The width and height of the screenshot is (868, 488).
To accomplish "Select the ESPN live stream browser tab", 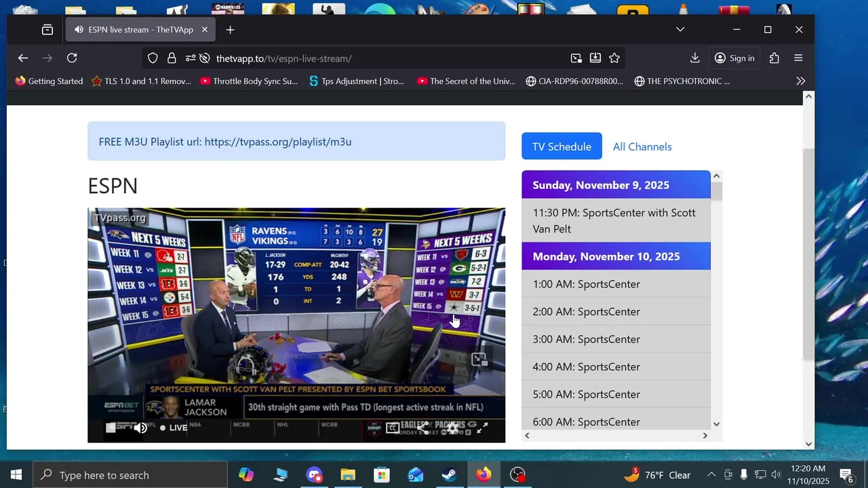I will tap(141, 30).
